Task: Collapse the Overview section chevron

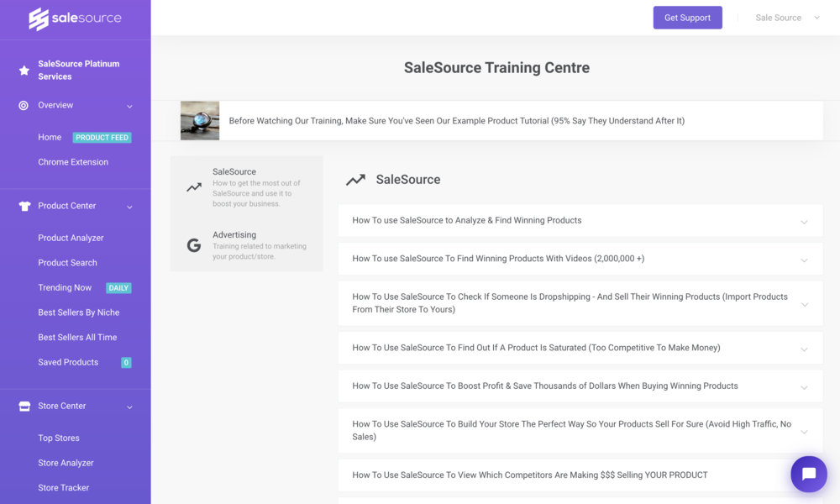Action: coord(129,107)
